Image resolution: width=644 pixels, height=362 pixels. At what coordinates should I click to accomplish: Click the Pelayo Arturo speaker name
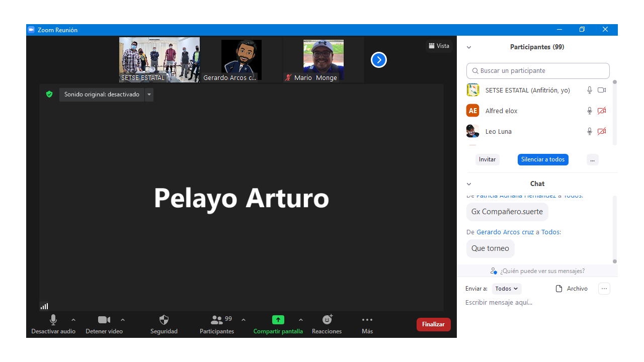coord(242,198)
